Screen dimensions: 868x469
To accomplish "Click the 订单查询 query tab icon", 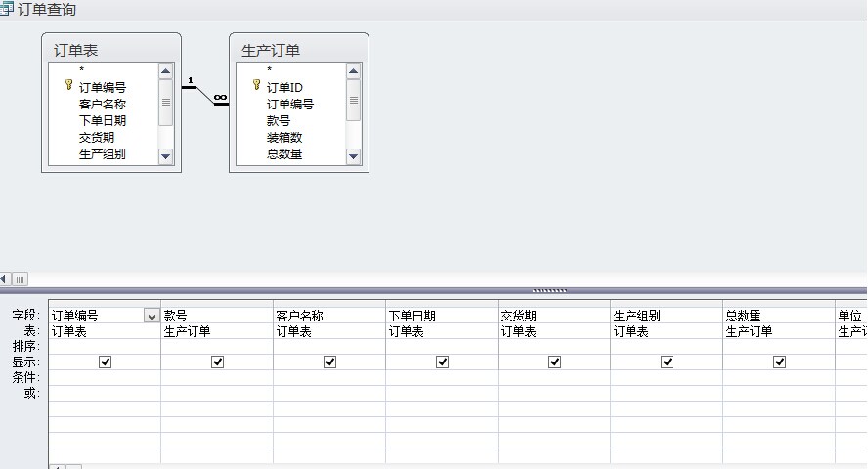I will (7, 9).
